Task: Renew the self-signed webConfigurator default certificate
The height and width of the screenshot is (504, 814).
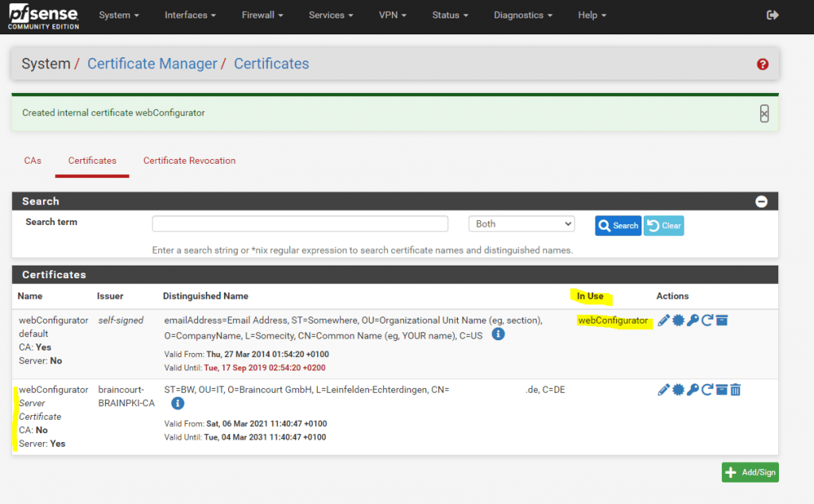Action: [x=707, y=320]
